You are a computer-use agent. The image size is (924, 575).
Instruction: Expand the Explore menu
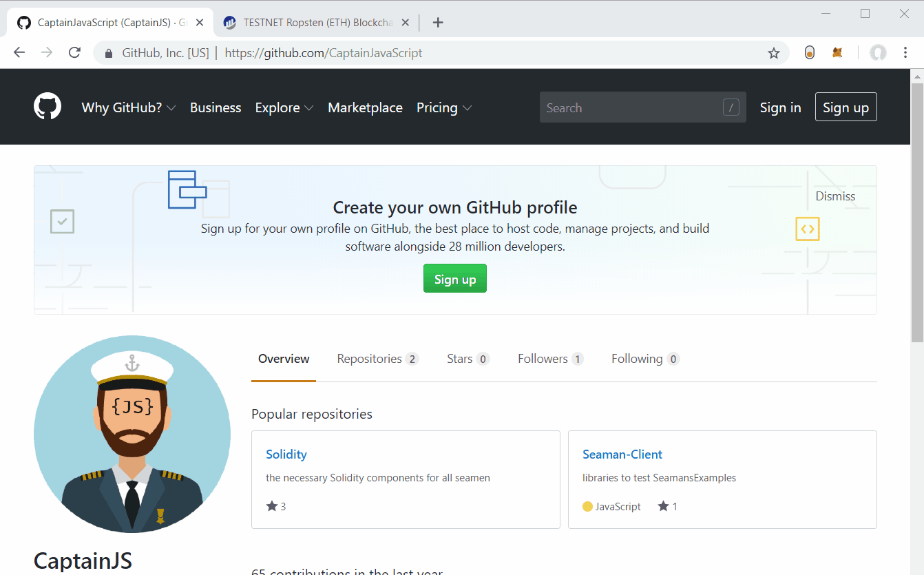284,107
